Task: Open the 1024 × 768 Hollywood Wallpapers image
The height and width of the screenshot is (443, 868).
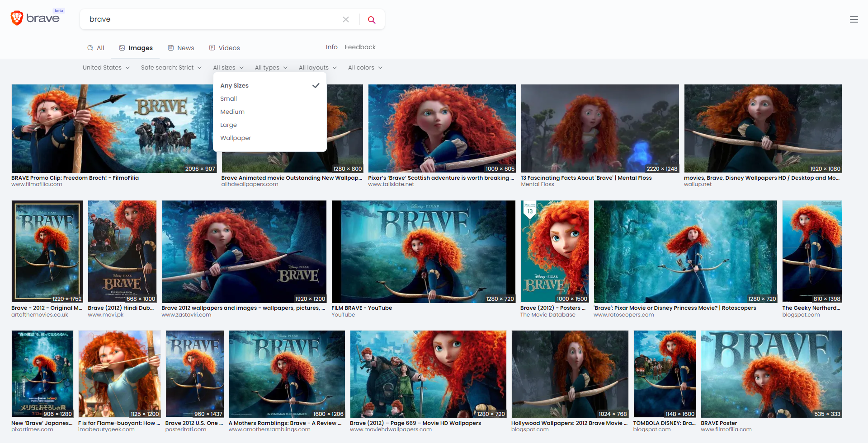Action: (x=570, y=374)
